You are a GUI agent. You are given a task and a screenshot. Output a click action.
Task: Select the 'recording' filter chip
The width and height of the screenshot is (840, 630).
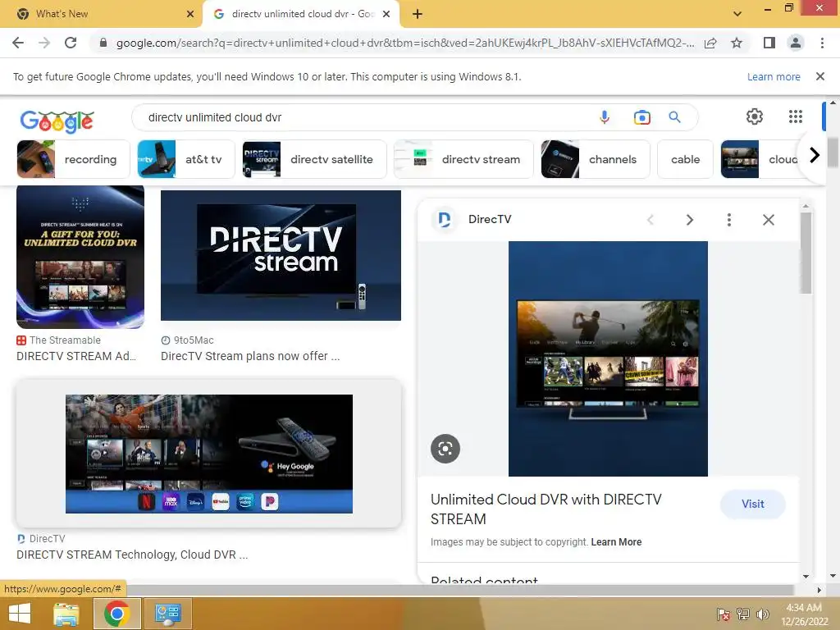coord(73,159)
